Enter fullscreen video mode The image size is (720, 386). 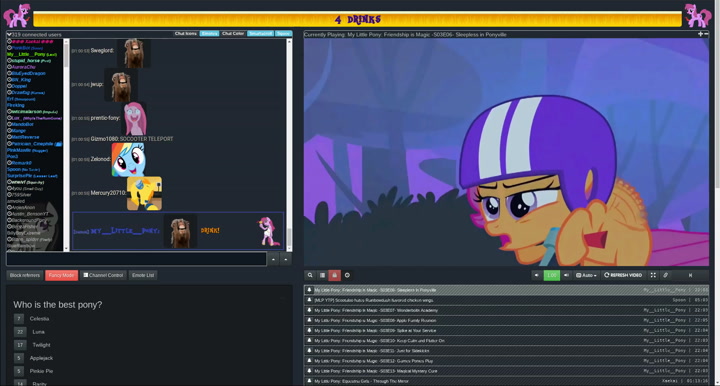tap(653, 275)
